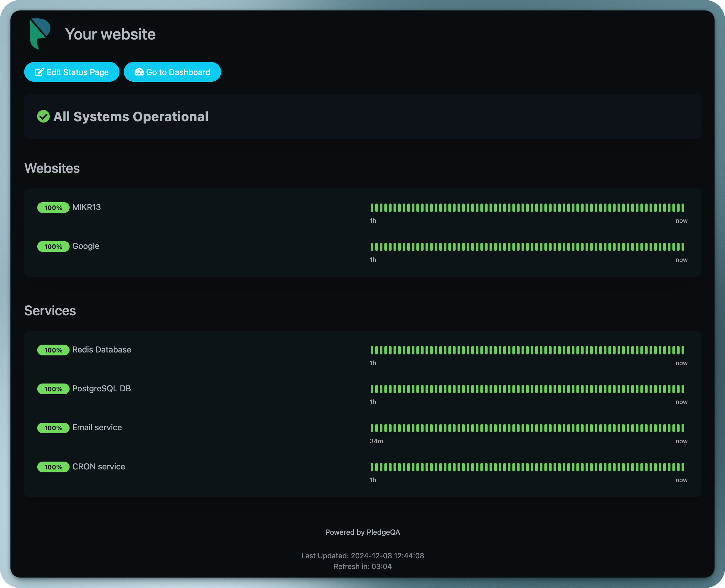Click the 34m label under Email service
Screen dimensions: 725x588
(377, 441)
